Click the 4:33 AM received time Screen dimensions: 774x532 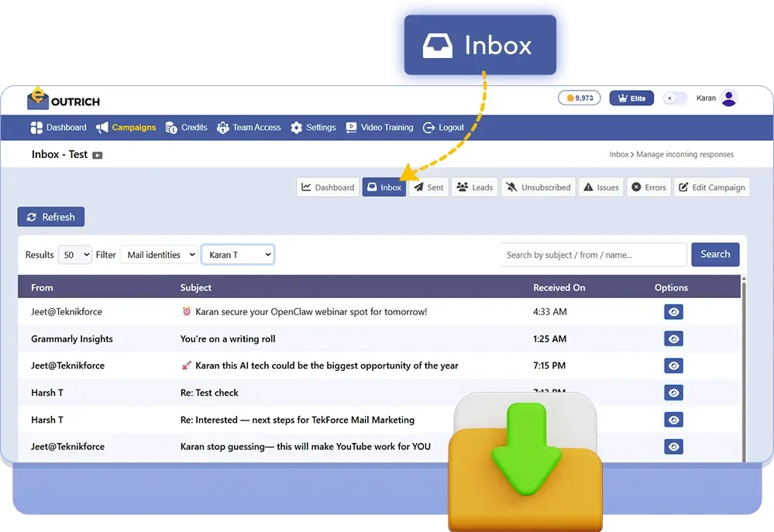click(550, 312)
